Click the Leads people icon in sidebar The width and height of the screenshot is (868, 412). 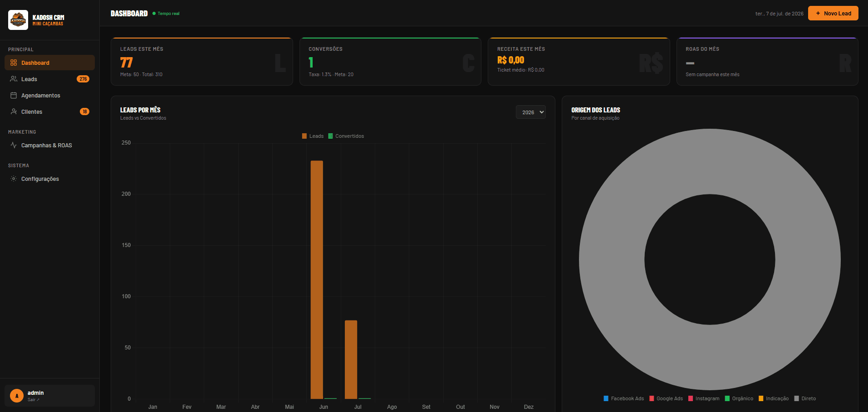[14, 79]
